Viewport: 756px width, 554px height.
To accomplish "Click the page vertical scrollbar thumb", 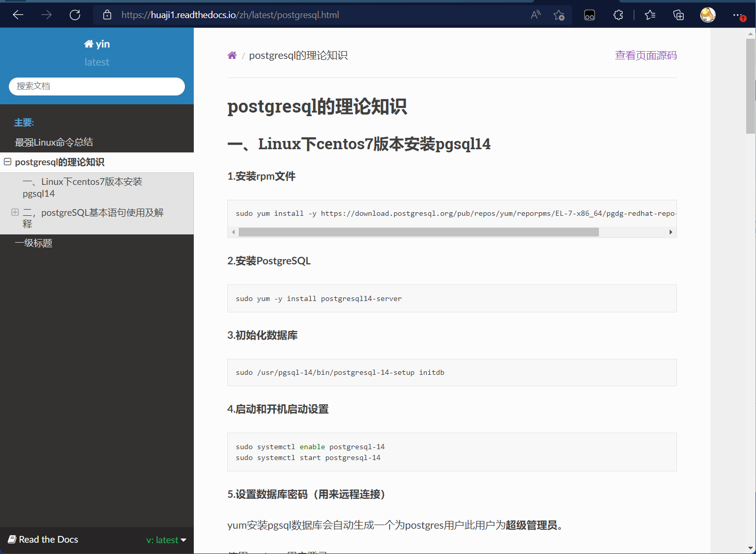I will [x=750, y=86].
